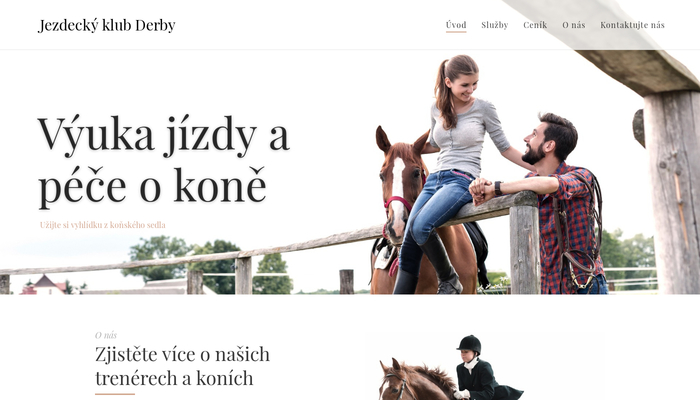Click the subtitle Užijte si vyhlídku z koňského sedla
The width and height of the screenshot is (700, 400).
pos(103,225)
